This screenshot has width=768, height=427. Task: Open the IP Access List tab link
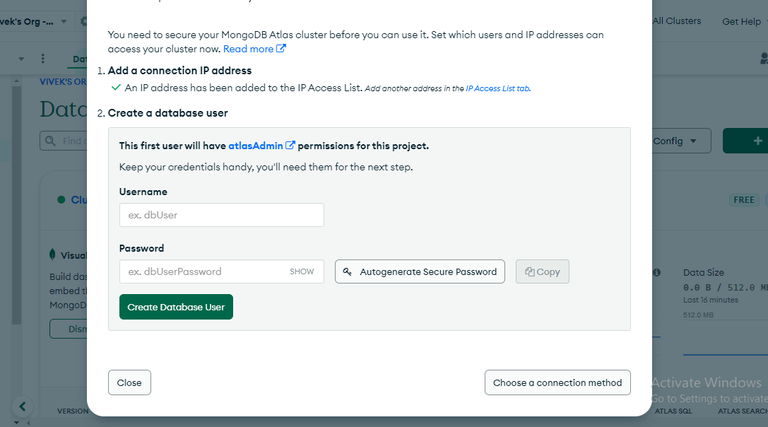tap(497, 89)
